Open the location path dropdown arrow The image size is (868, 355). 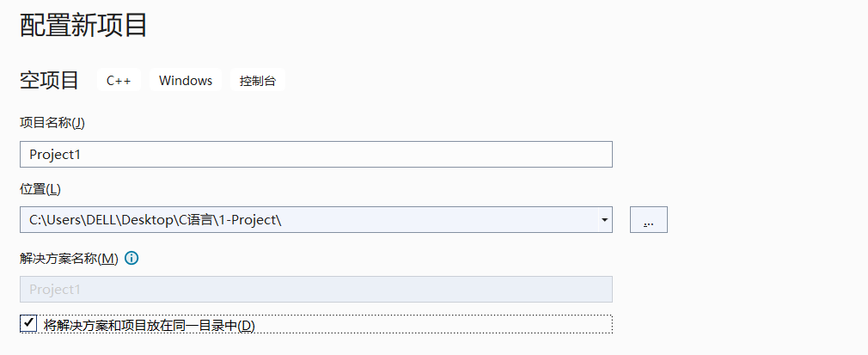pos(604,220)
